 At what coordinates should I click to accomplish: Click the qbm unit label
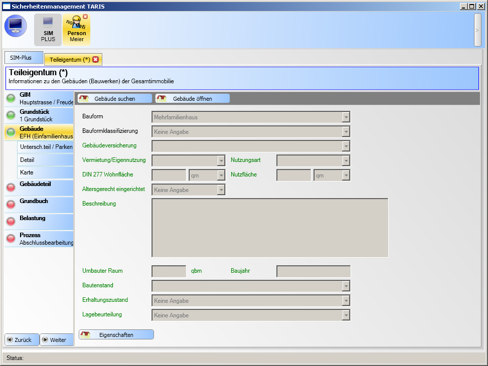[x=196, y=271]
